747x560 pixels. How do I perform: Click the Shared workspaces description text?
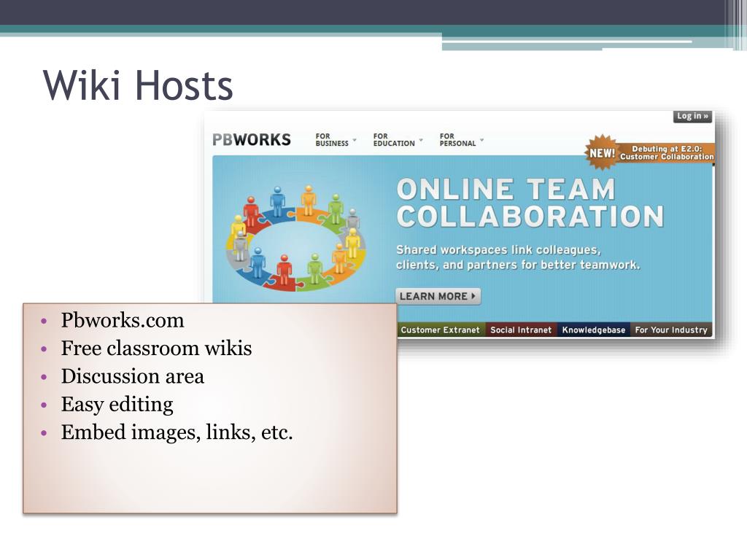click(x=518, y=257)
